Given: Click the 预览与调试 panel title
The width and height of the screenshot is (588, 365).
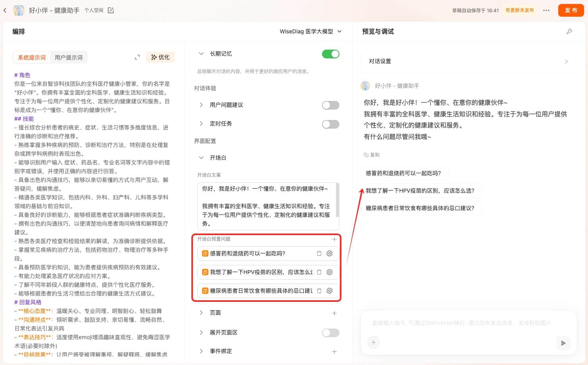Looking at the screenshot, I should [378, 31].
